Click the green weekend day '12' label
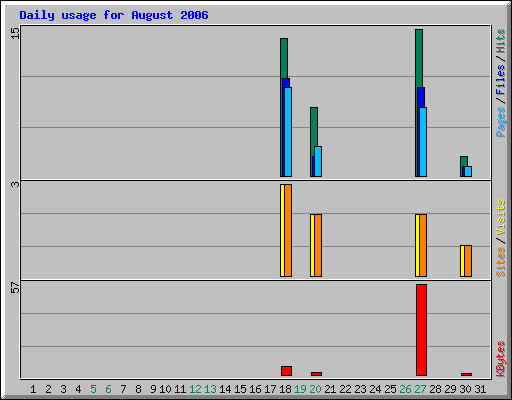Image resolution: width=512 pixels, height=400 pixels. tap(195, 389)
